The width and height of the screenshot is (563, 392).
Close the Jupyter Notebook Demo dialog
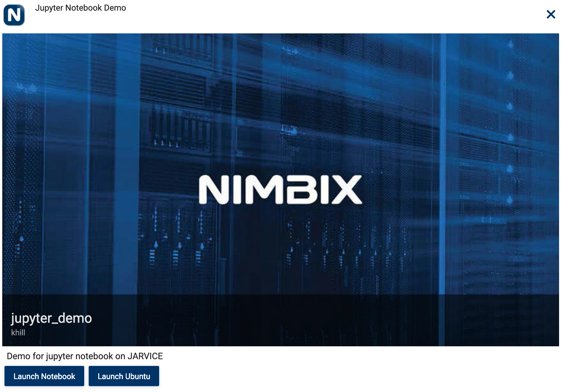pos(551,14)
